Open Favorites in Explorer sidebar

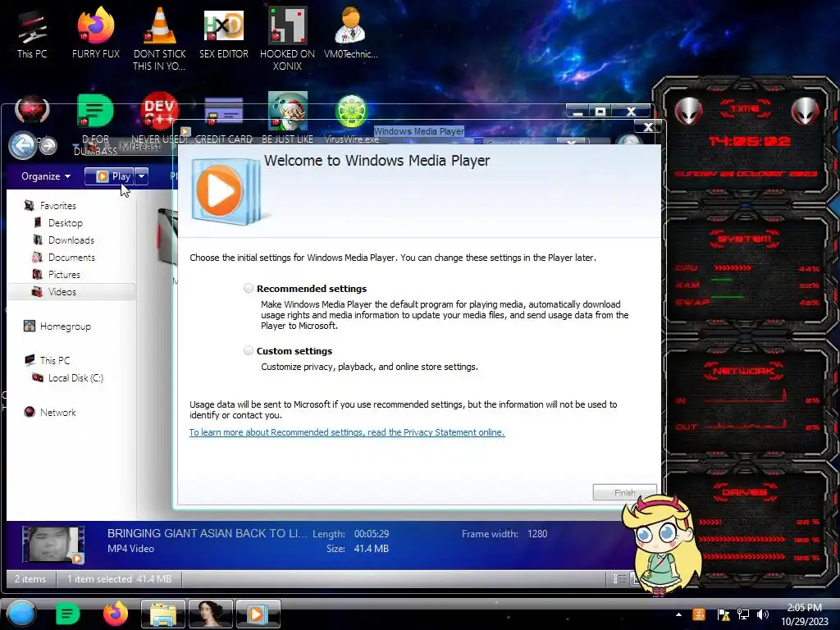[x=57, y=206]
